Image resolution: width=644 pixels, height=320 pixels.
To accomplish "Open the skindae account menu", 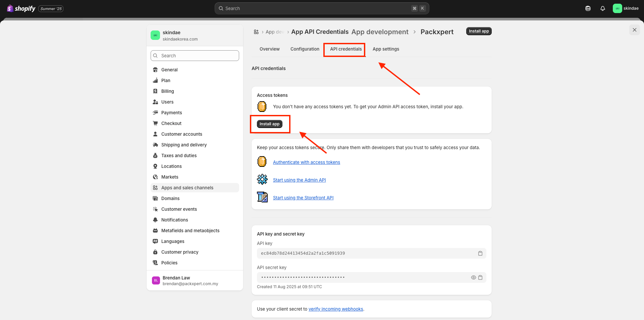I will coord(626,8).
